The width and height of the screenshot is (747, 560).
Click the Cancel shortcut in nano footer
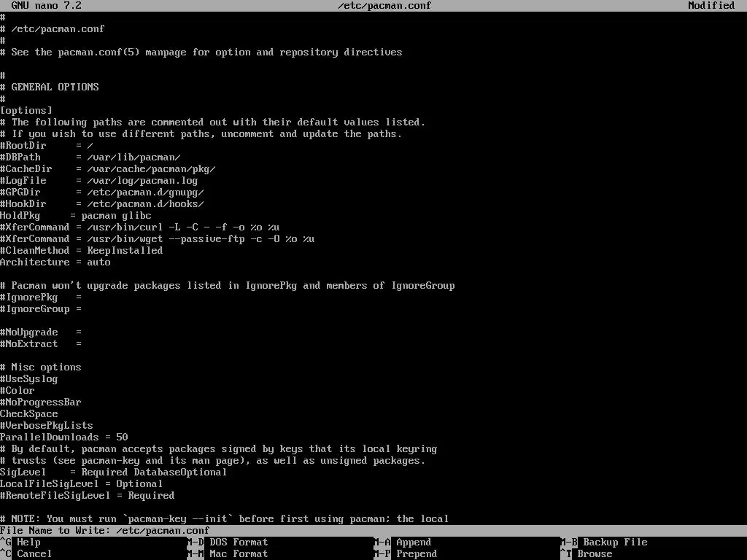coord(26,554)
